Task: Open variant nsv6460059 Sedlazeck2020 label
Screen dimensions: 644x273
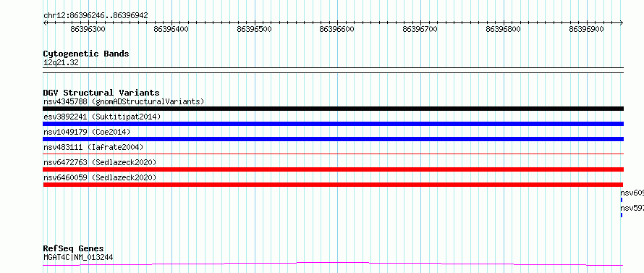Action: click(x=100, y=177)
